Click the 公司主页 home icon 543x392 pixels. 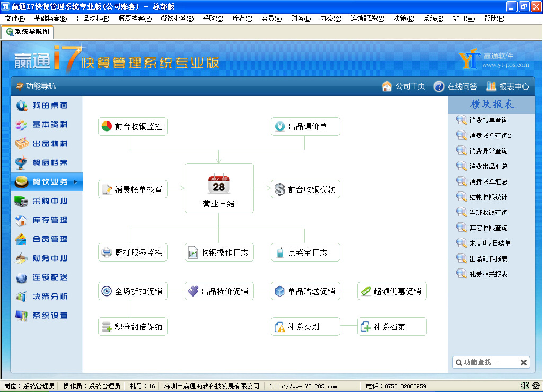pyautogui.click(x=387, y=86)
